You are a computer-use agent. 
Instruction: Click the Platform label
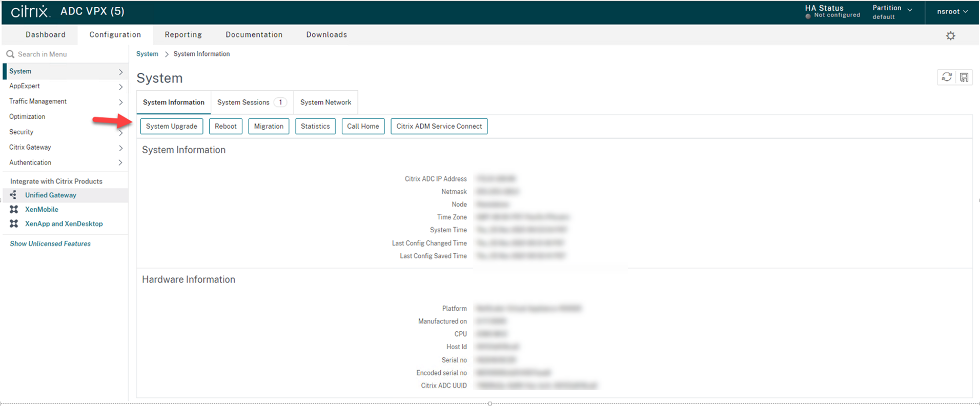point(455,309)
